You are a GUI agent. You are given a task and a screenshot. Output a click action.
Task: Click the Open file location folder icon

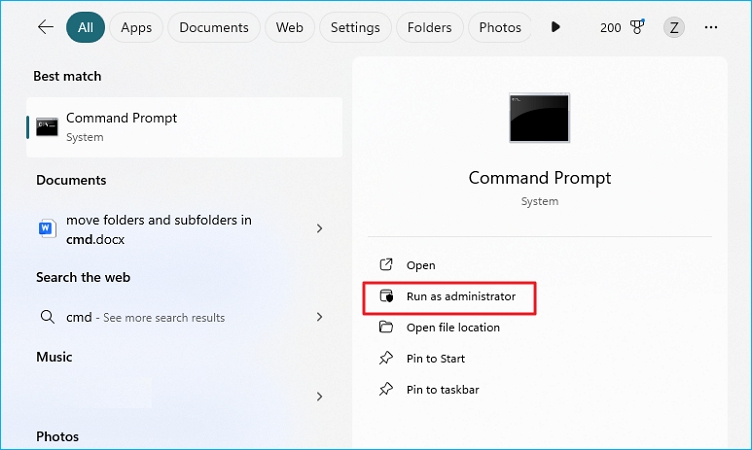[386, 327]
